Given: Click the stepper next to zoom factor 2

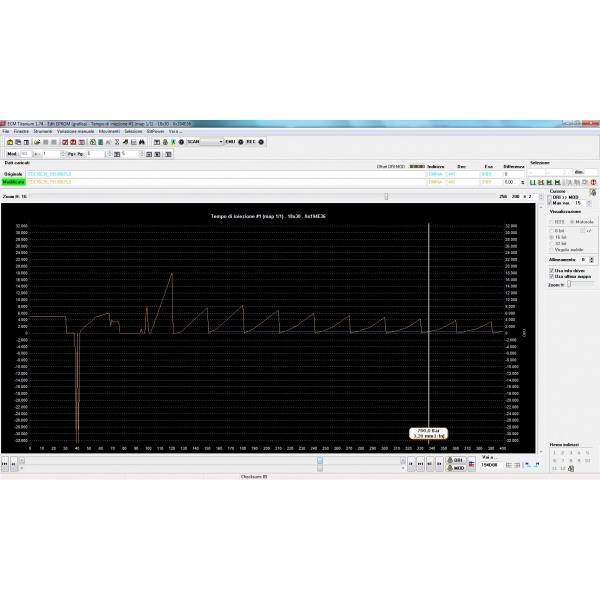Looking at the screenshot, I should (x=541, y=197).
